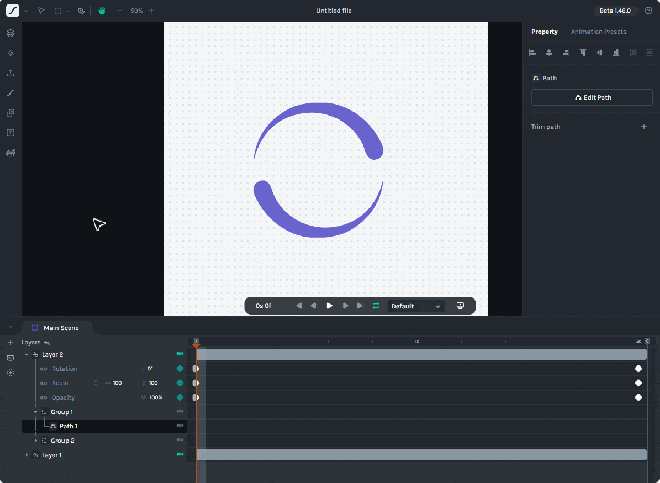Open the text box tool in sidebar
This screenshot has width=660, height=483.
click(x=11, y=133)
